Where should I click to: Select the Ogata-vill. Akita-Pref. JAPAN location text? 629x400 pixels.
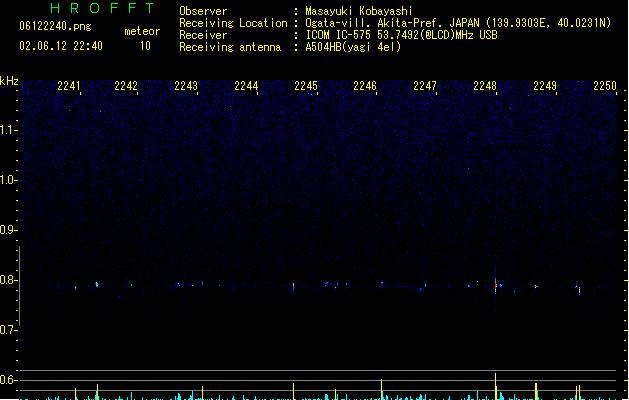pyautogui.click(x=458, y=23)
